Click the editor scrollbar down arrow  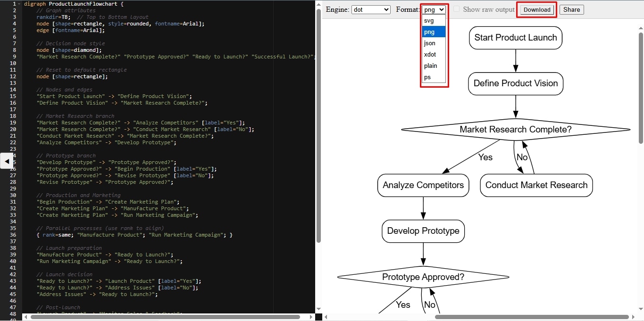[x=318, y=309]
